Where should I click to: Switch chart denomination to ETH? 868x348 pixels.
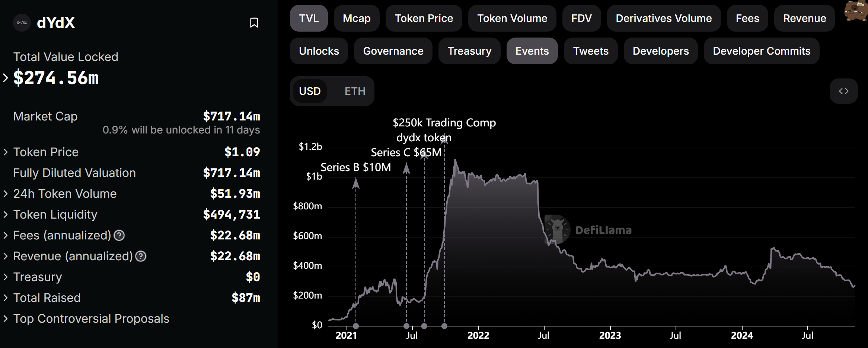tap(355, 91)
